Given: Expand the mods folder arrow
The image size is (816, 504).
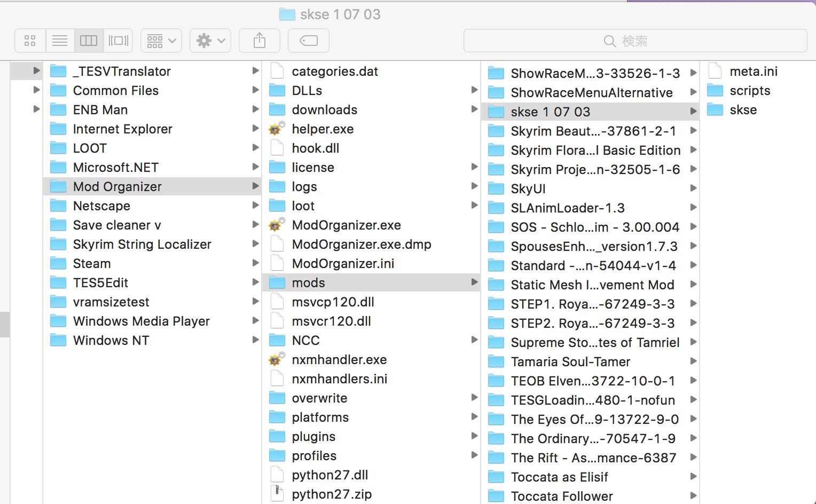Looking at the screenshot, I should point(474,282).
